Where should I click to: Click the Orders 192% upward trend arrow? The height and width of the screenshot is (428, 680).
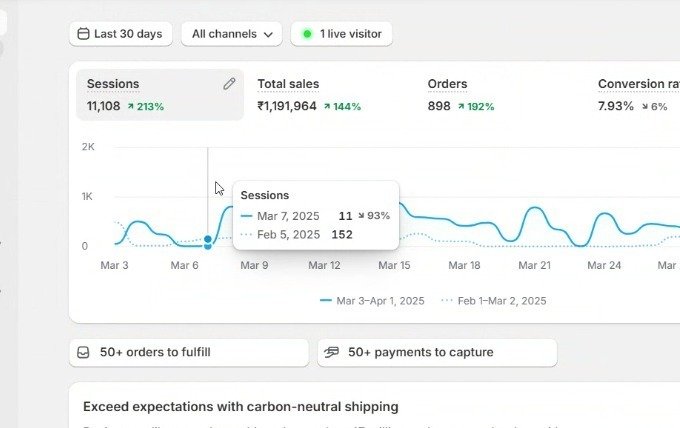pyautogui.click(x=461, y=106)
